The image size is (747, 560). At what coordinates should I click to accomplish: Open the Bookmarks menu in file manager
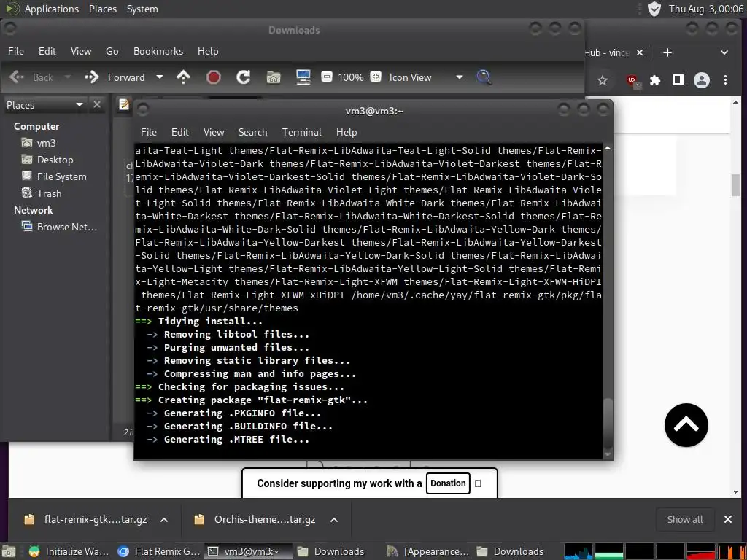tap(158, 51)
